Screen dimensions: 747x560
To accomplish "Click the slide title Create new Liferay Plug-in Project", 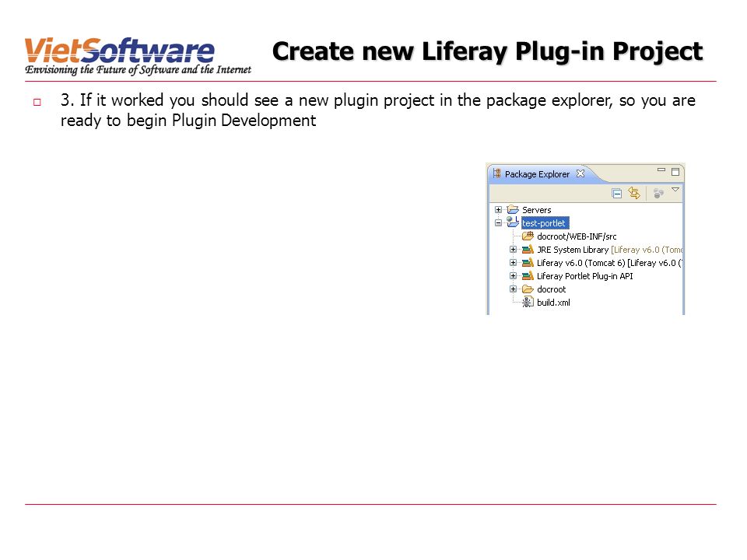I will click(x=487, y=52).
